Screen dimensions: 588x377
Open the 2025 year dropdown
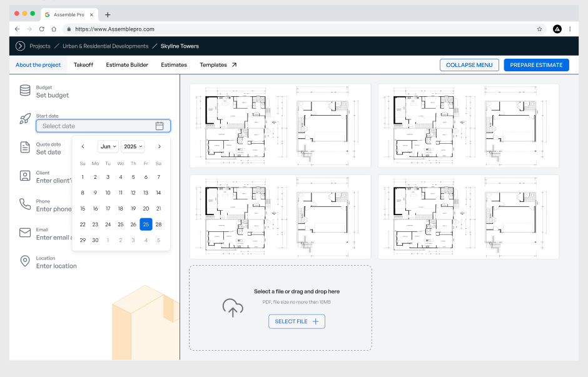[x=133, y=146]
